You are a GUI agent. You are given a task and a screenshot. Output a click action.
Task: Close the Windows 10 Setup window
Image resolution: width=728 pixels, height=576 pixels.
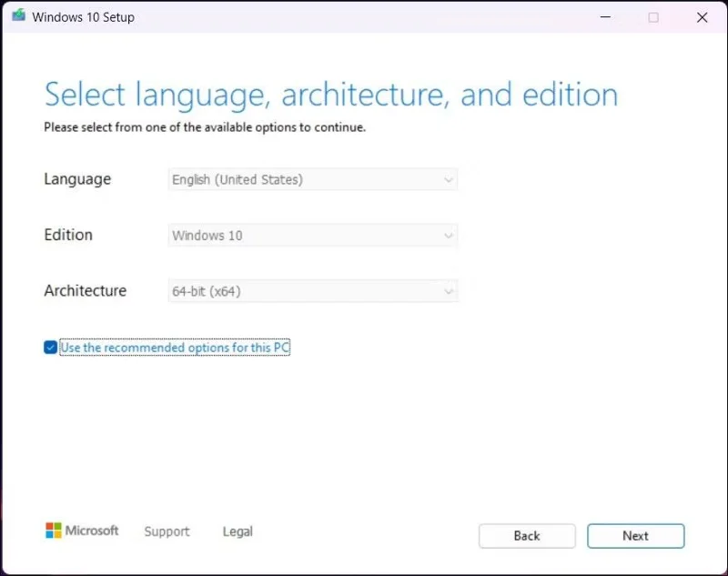[702, 17]
